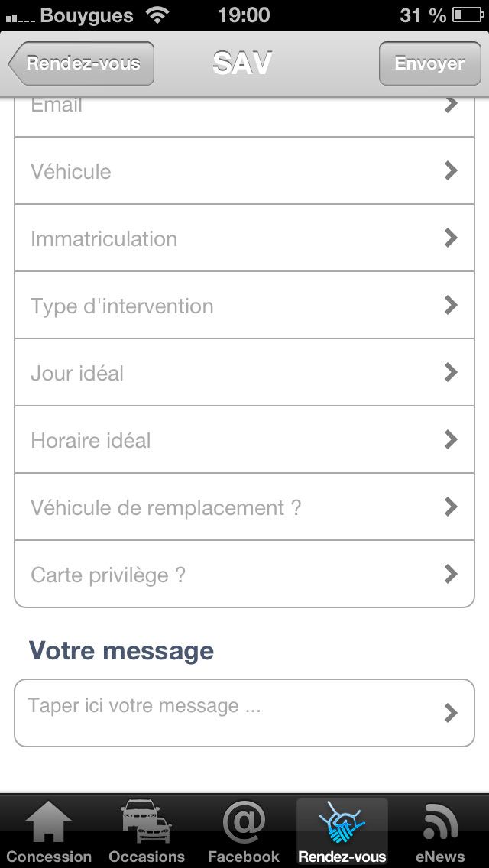Tap the Facebook @ icon
This screenshot has width=489, height=868.
pos(244,823)
